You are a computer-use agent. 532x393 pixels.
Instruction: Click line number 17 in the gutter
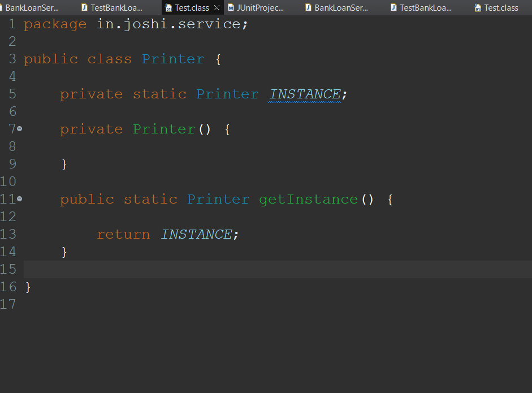pyautogui.click(x=8, y=304)
